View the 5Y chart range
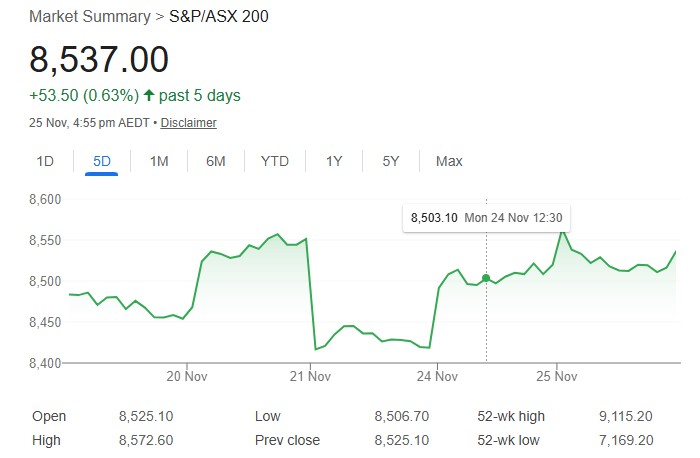This screenshot has width=700, height=458. pyautogui.click(x=391, y=161)
